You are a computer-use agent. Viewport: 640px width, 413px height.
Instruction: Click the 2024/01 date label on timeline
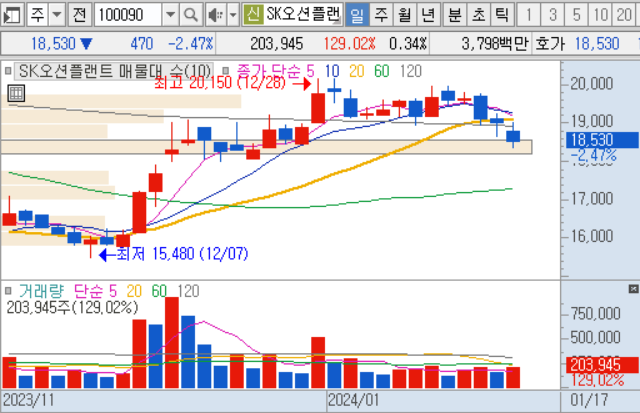coord(353,400)
